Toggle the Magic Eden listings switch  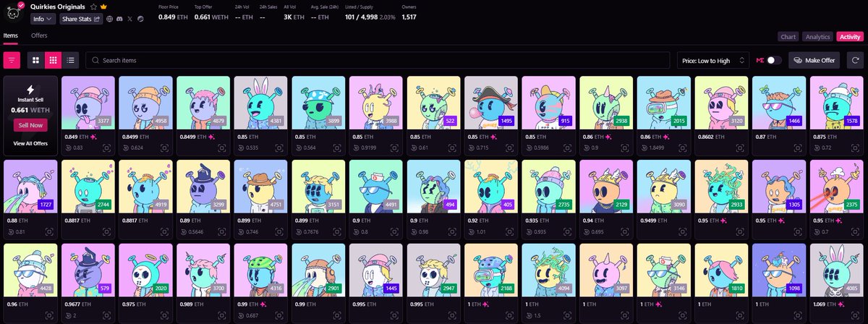pos(774,61)
